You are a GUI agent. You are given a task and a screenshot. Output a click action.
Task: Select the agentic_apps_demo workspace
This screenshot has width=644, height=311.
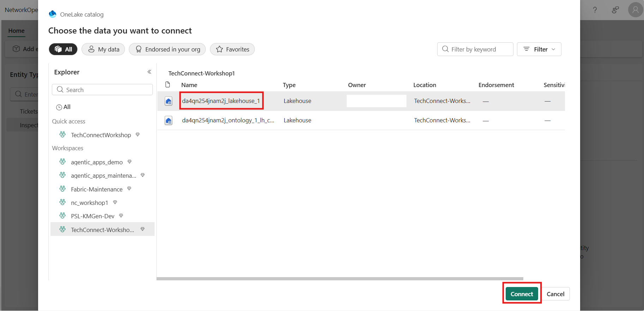click(x=97, y=162)
